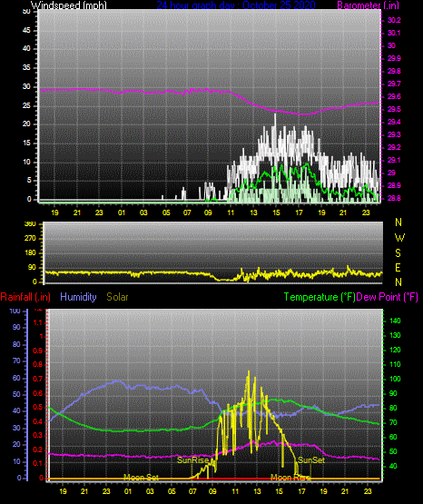Image resolution: width=423 pixels, height=504 pixels.
Task: Click the '0.3' rainfall axis value
Action: [x=38, y=436]
